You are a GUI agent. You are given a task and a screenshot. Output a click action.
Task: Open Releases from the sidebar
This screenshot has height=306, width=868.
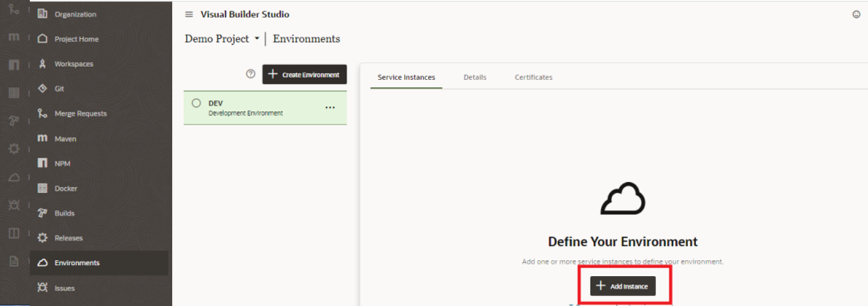[68, 238]
